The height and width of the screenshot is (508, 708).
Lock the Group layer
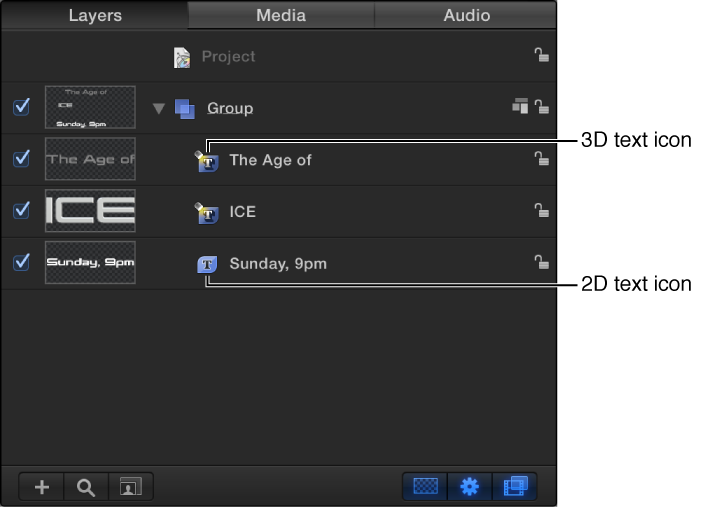pyautogui.click(x=541, y=107)
